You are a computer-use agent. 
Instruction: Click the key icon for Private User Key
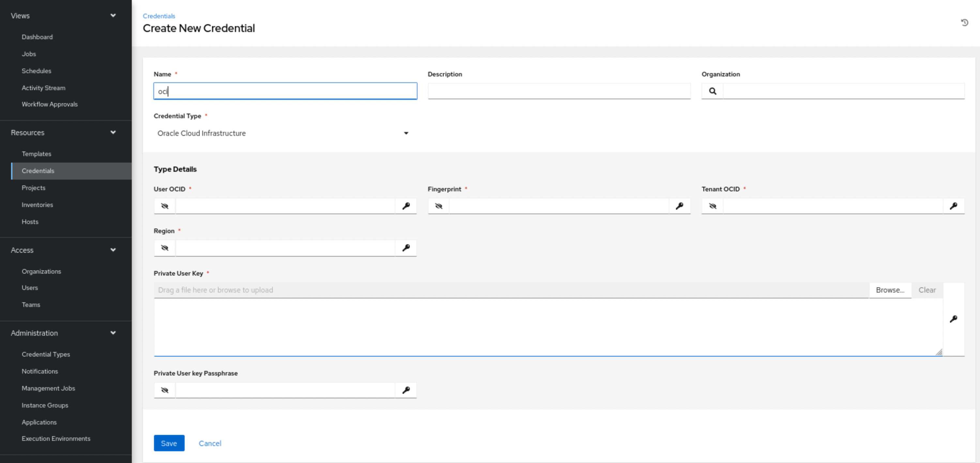pyautogui.click(x=954, y=318)
